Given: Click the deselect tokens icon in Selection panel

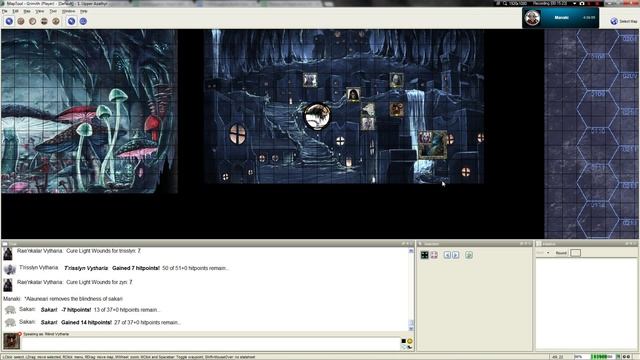Looking at the screenshot, I should (x=434, y=255).
